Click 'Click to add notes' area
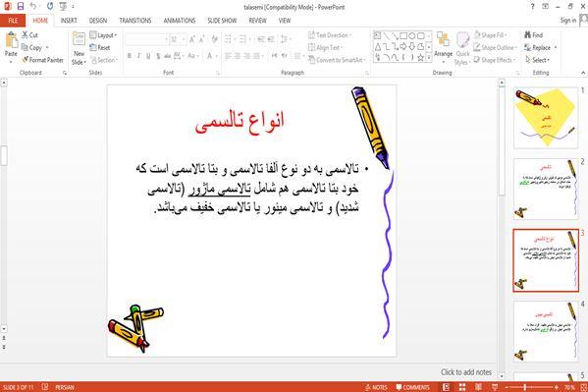This screenshot has height=392, width=588. tap(466, 372)
